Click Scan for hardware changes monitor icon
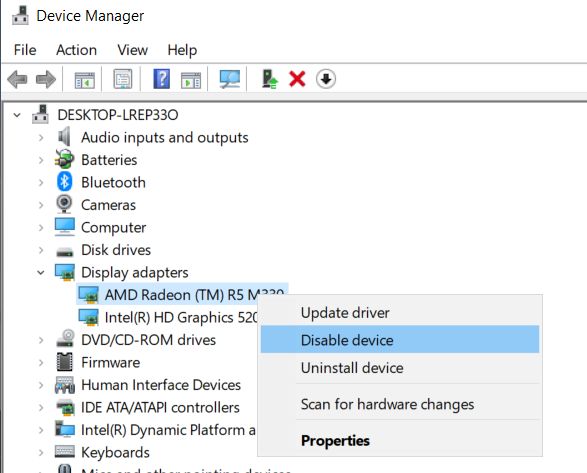This screenshot has width=587, height=473. pos(229,79)
